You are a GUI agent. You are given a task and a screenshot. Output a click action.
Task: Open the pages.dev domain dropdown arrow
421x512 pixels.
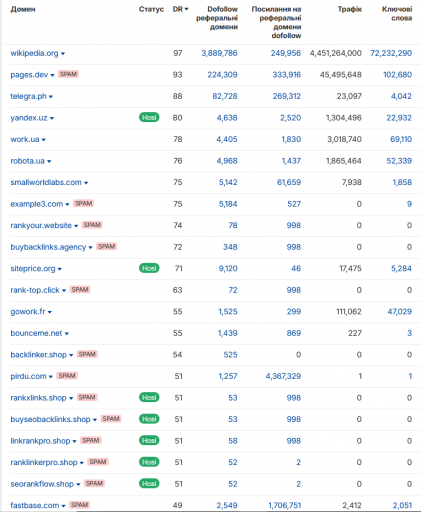point(52,75)
